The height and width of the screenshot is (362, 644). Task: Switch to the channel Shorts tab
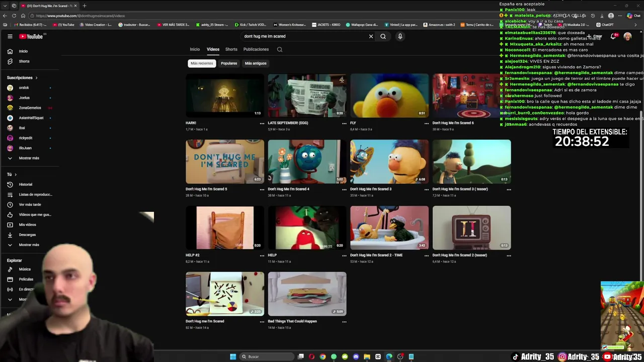point(231,49)
